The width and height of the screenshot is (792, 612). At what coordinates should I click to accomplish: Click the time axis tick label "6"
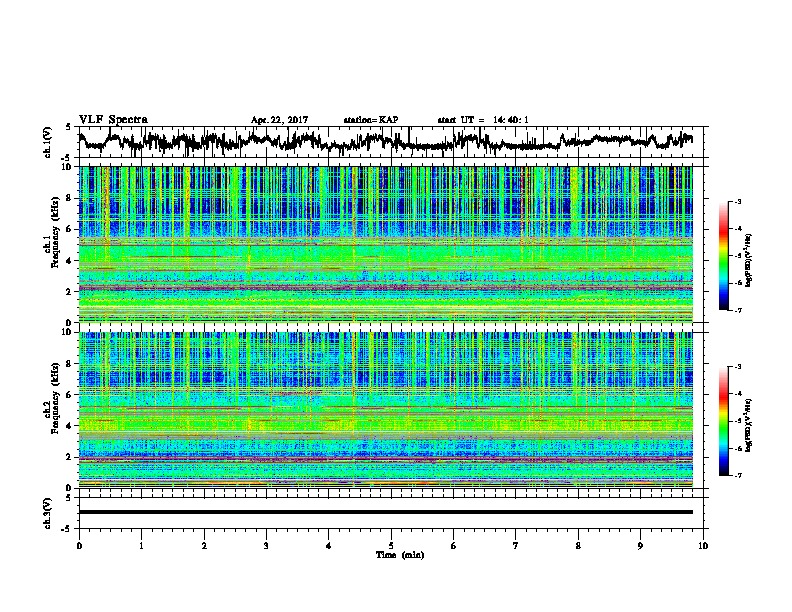454,546
